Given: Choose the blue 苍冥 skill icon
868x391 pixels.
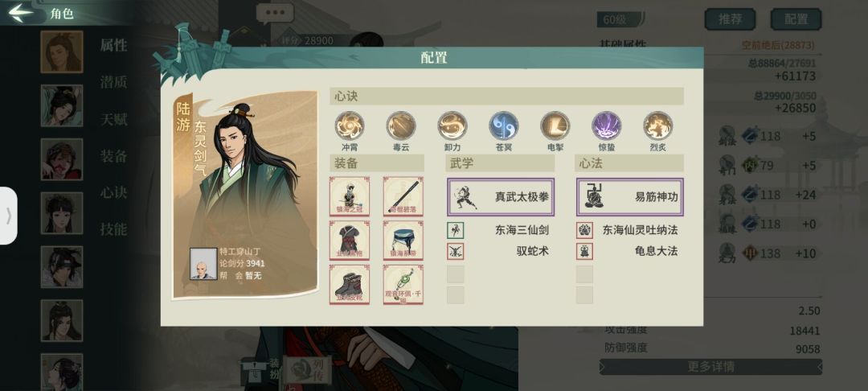Looking at the screenshot, I should [x=504, y=126].
